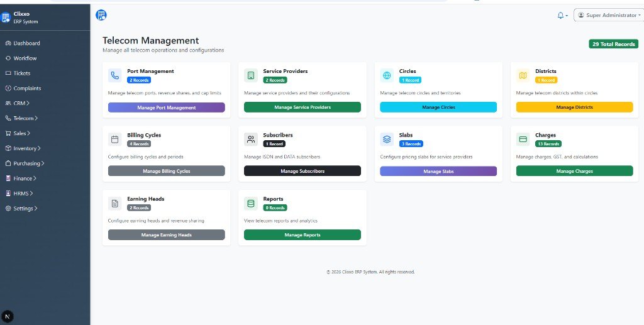Viewport: 644px width, 325px height.
Task: Click the Districts map icon
Action: 523,75
